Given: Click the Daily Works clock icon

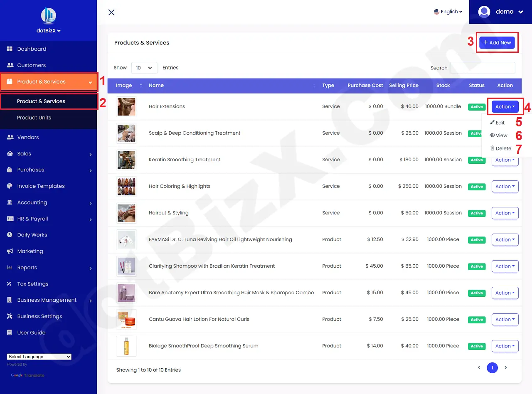Looking at the screenshot, I should point(9,235).
